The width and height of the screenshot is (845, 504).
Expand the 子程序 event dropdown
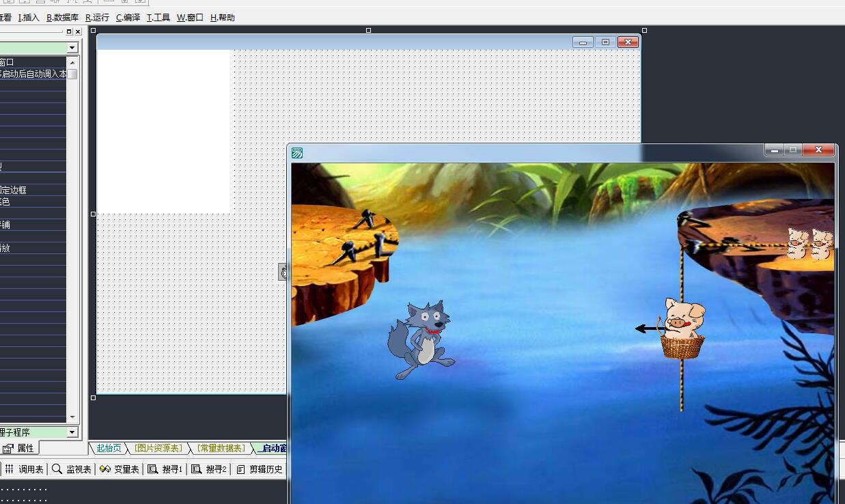[x=72, y=432]
